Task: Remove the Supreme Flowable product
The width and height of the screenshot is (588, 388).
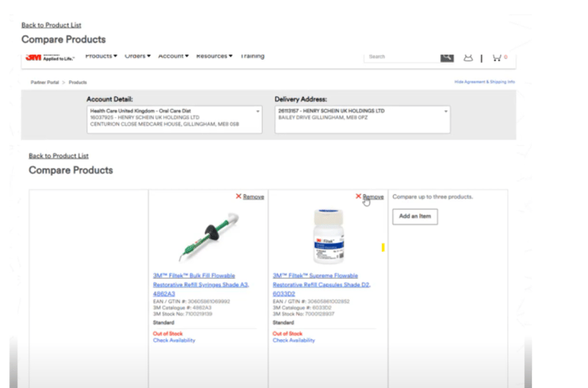Action: tap(373, 197)
